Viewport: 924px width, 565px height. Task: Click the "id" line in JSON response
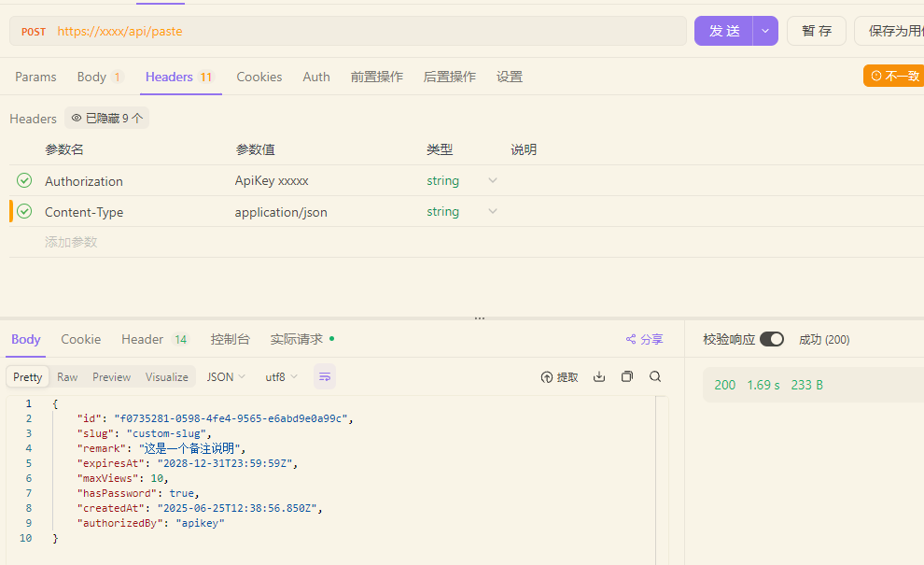[x=215, y=418]
